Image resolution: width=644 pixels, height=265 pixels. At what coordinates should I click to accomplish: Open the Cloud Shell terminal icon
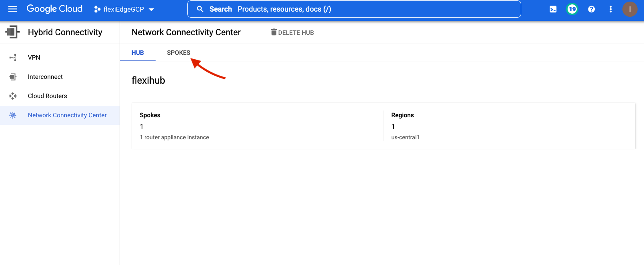[x=553, y=9]
